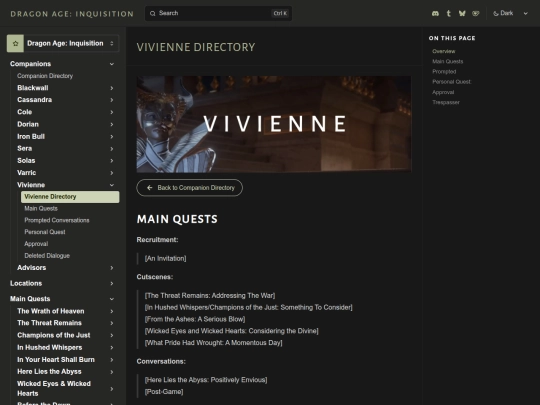Image resolution: width=540 pixels, height=405 pixels.
Task: Click the Vivienne banner image
Action: click(274, 124)
